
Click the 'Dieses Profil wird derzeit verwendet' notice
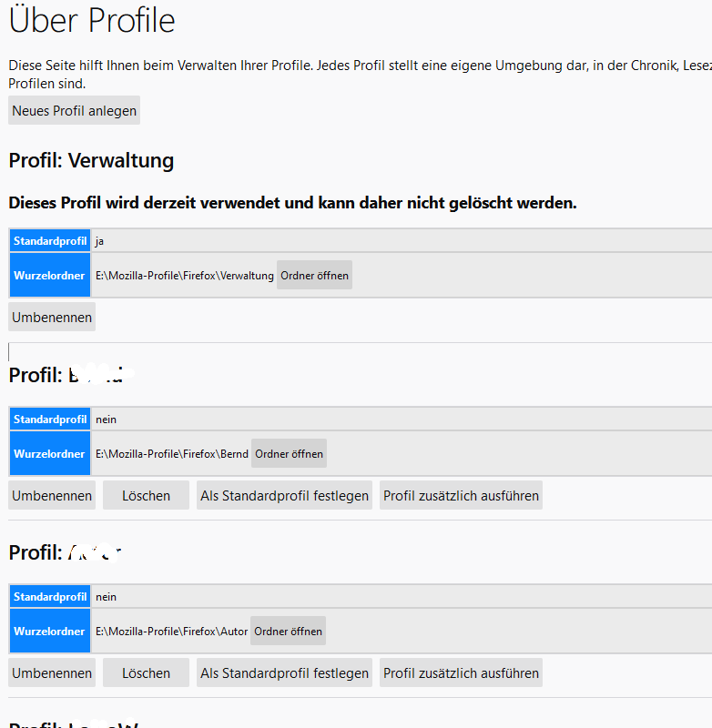coord(292,202)
